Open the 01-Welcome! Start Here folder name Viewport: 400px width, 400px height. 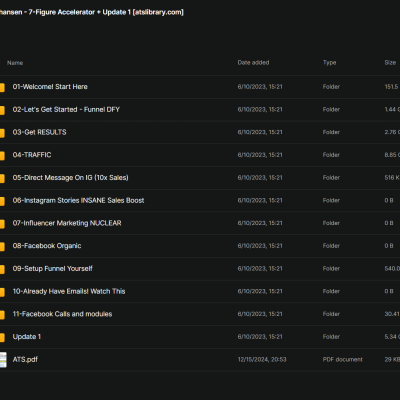50,87
